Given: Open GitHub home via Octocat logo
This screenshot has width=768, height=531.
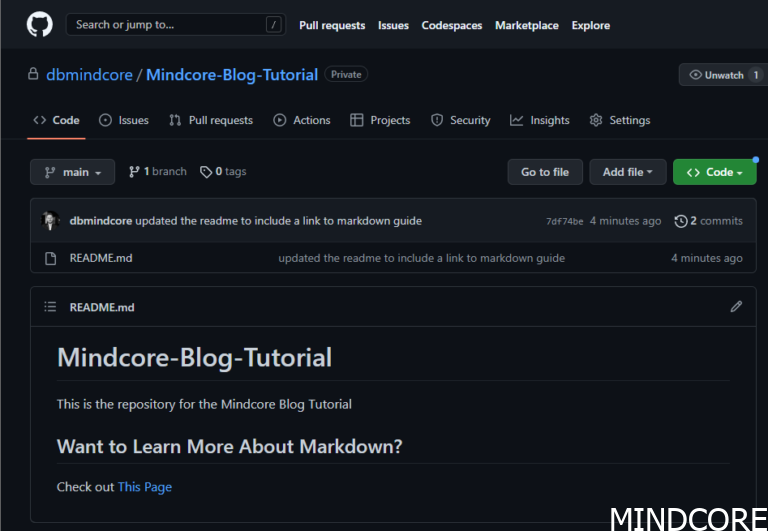Looking at the screenshot, I should tap(40, 24).
